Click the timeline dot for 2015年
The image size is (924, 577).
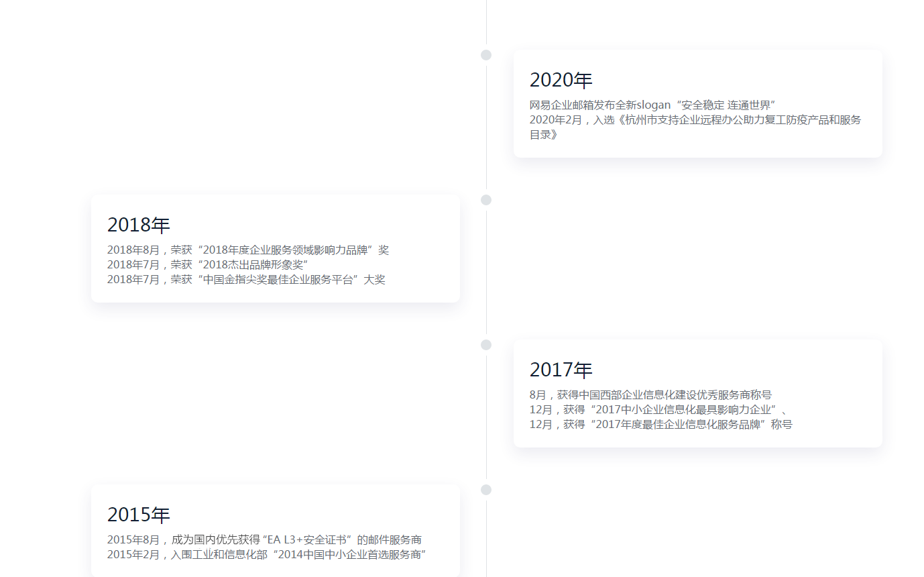pyautogui.click(x=486, y=490)
